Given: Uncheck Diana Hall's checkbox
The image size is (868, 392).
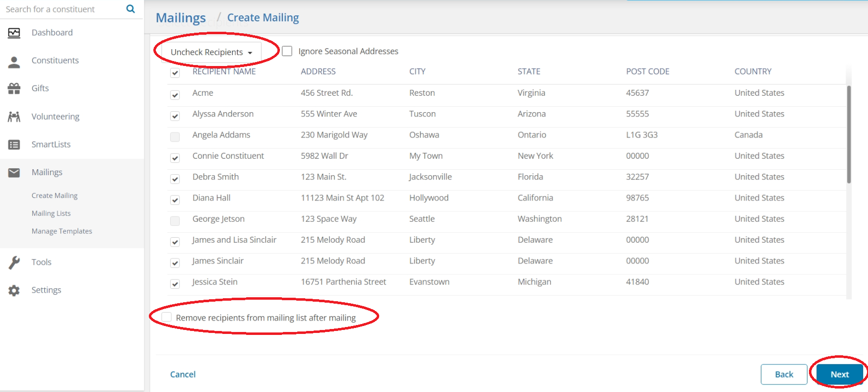Looking at the screenshot, I should (x=175, y=200).
